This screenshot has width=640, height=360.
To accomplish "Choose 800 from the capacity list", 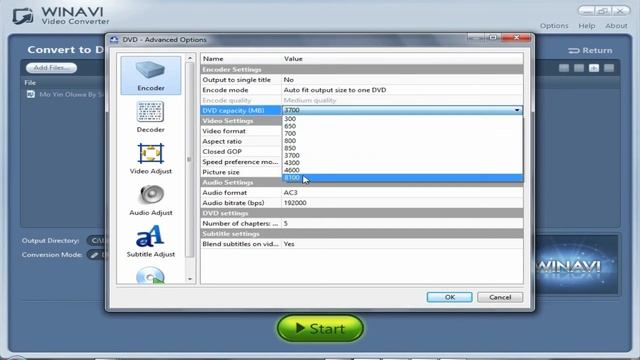I will pyautogui.click(x=402, y=141).
